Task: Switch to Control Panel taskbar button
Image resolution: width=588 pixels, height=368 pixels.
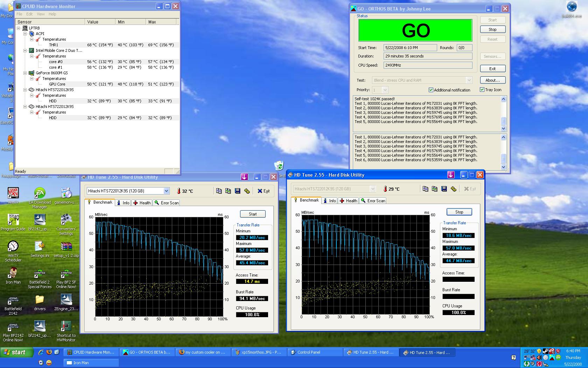Action: (x=315, y=353)
